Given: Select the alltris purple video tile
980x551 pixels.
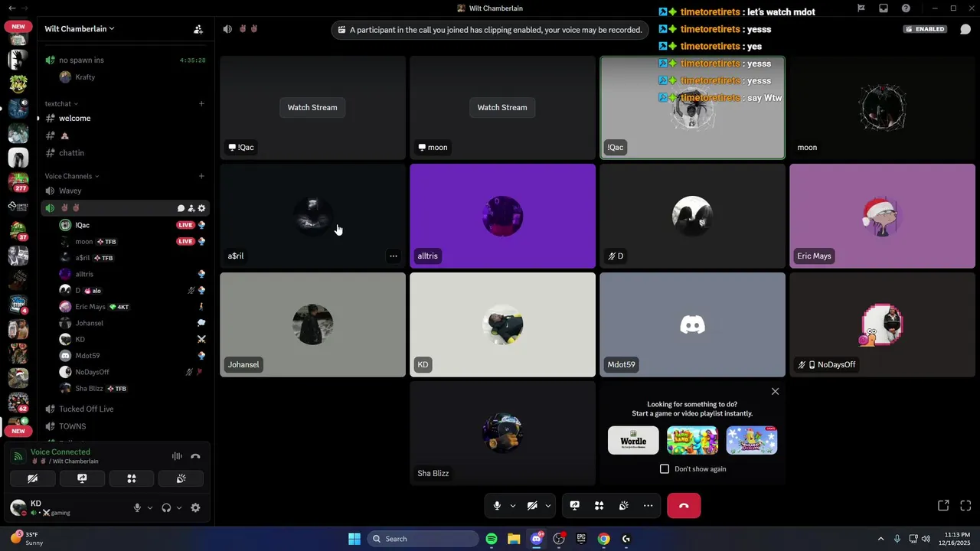Looking at the screenshot, I should coord(502,216).
